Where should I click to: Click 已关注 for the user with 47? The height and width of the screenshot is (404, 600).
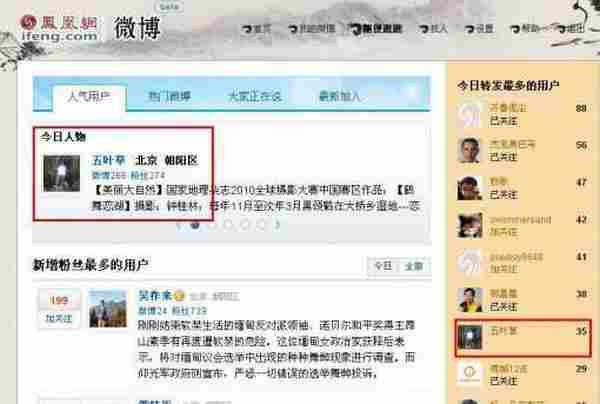pos(504,194)
